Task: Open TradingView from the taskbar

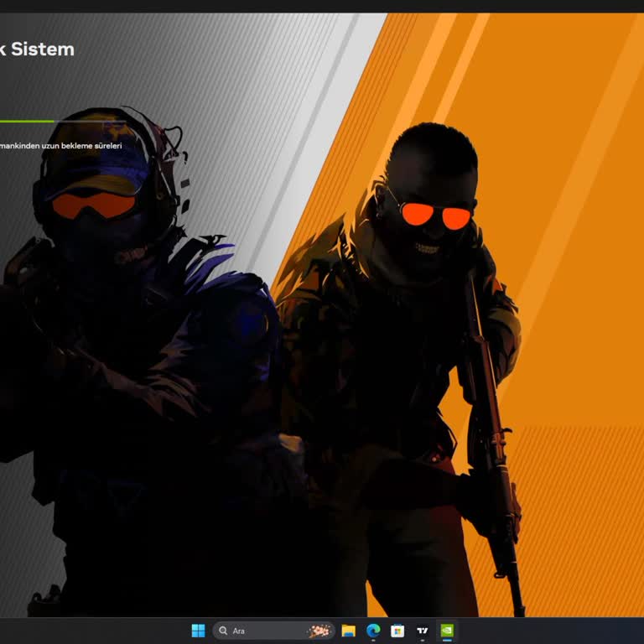Action: pos(422,631)
